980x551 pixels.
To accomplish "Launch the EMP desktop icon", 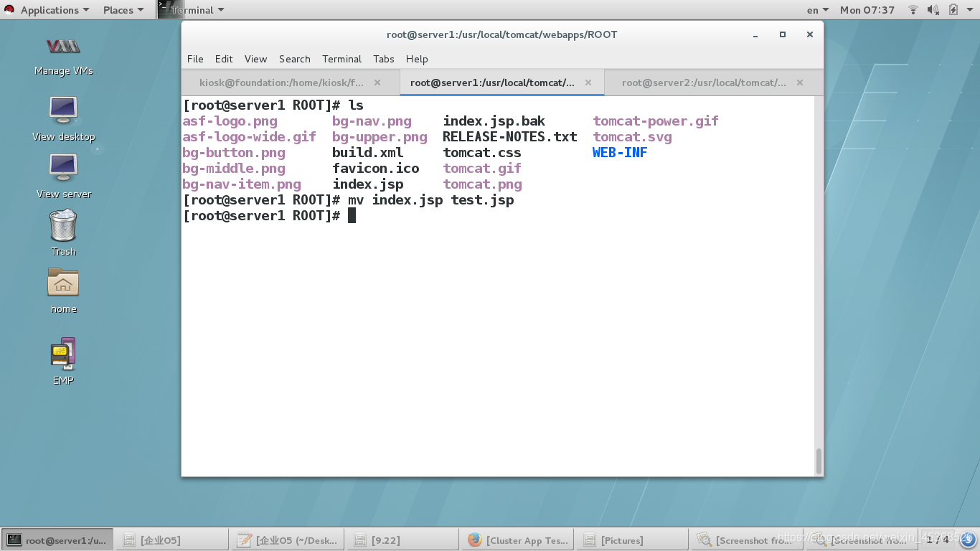I will tap(63, 361).
